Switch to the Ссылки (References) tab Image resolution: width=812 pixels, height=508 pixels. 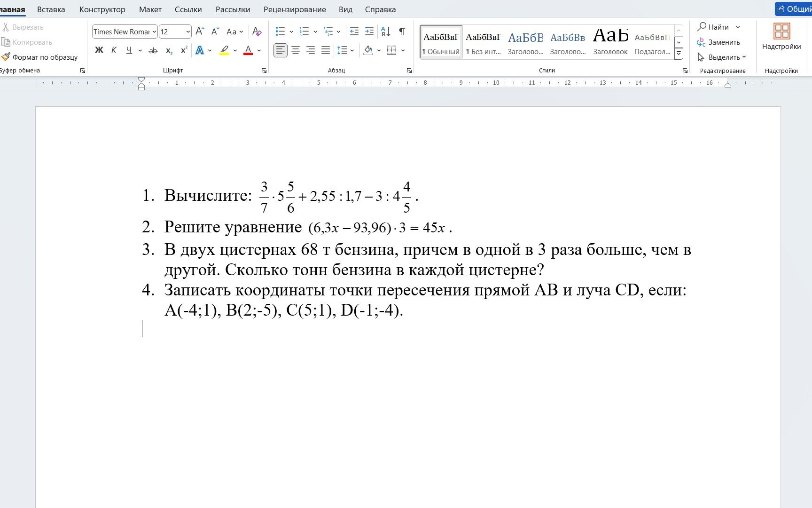(x=188, y=9)
